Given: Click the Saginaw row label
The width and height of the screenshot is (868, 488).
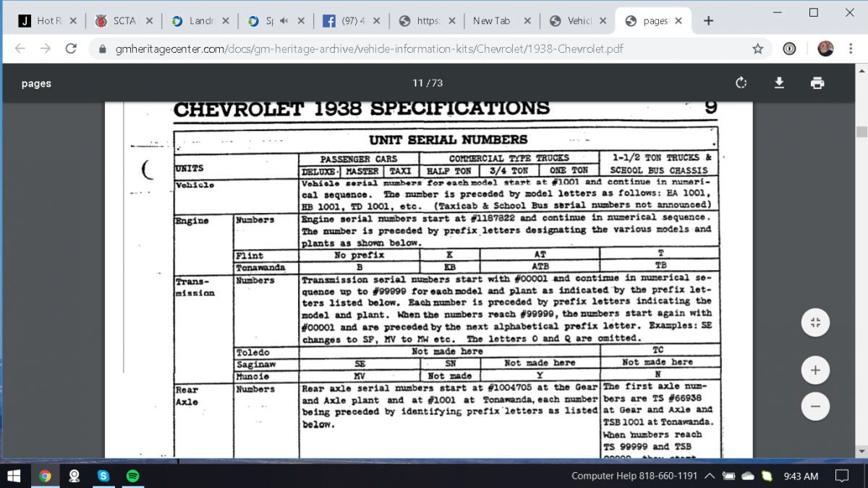Looking at the screenshot, I should [255, 364].
